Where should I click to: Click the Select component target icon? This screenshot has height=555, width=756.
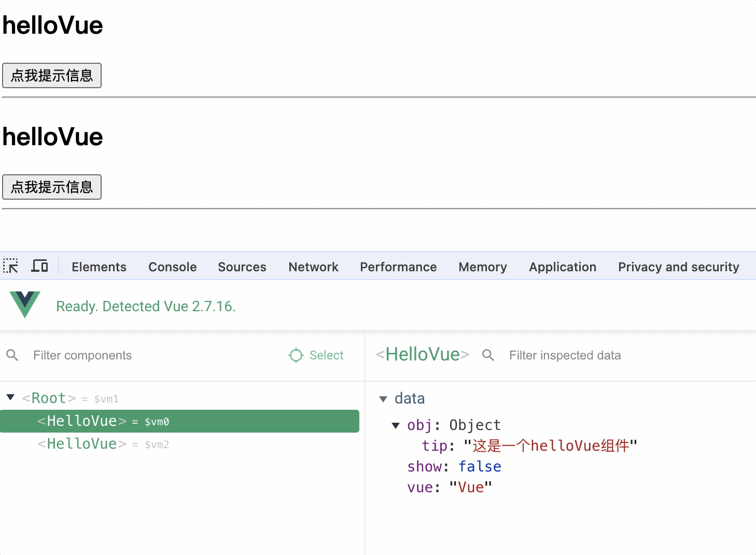click(x=296, y=355)
